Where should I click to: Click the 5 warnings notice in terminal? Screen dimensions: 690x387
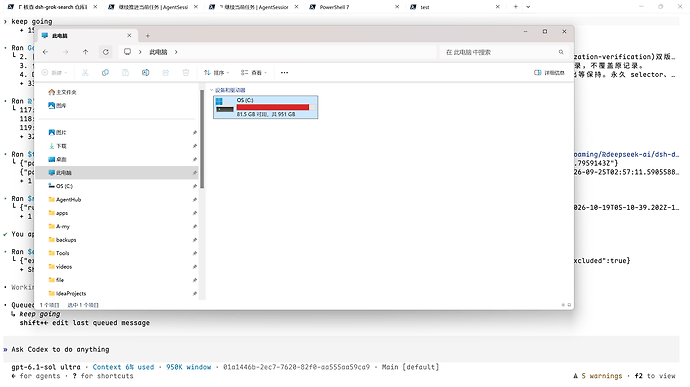[x=598, y=376]
